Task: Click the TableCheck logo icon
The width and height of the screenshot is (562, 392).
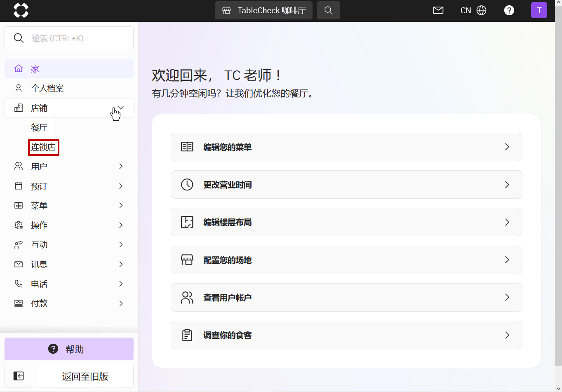Action: 21,10
